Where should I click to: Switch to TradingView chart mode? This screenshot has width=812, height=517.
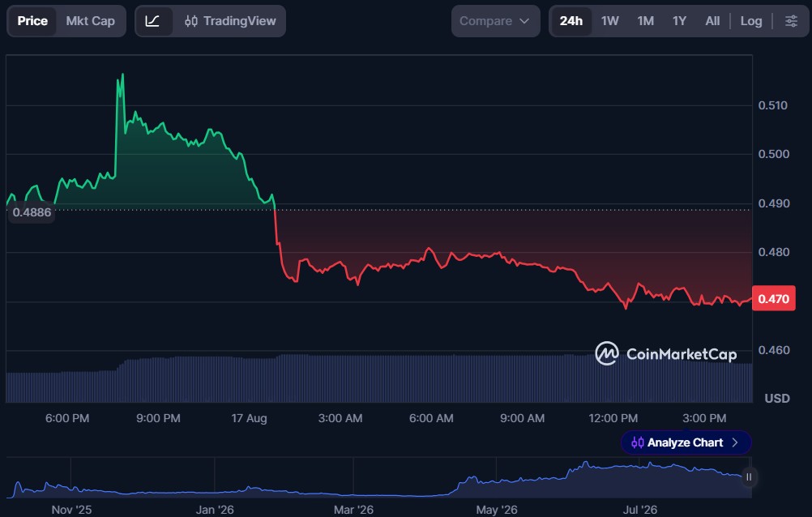click(x=230, y=21)
